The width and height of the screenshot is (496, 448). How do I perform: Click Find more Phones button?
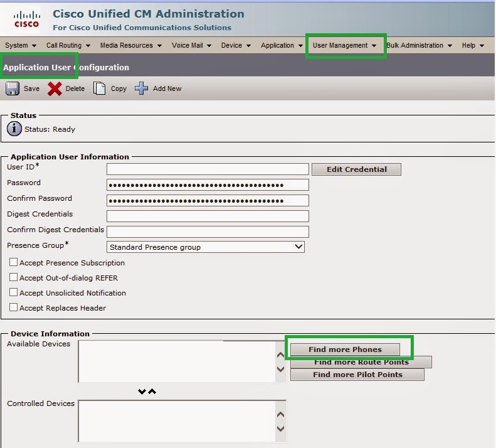pyautogui.click(x=345, y=349)
